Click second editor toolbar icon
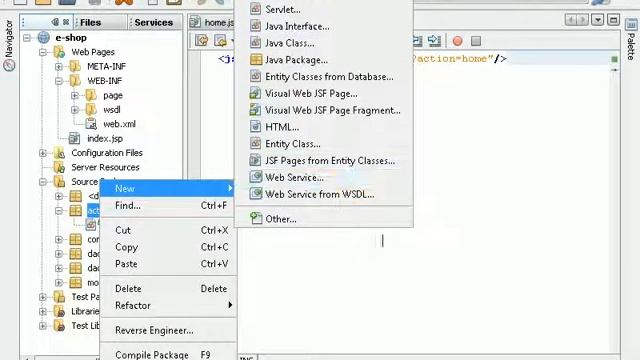 220,40
